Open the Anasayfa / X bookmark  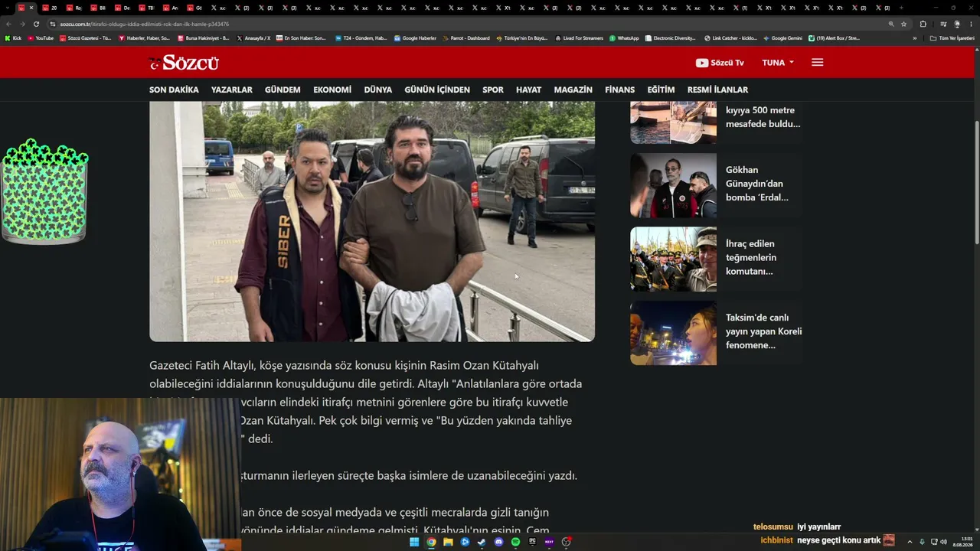tap(253, 37)
